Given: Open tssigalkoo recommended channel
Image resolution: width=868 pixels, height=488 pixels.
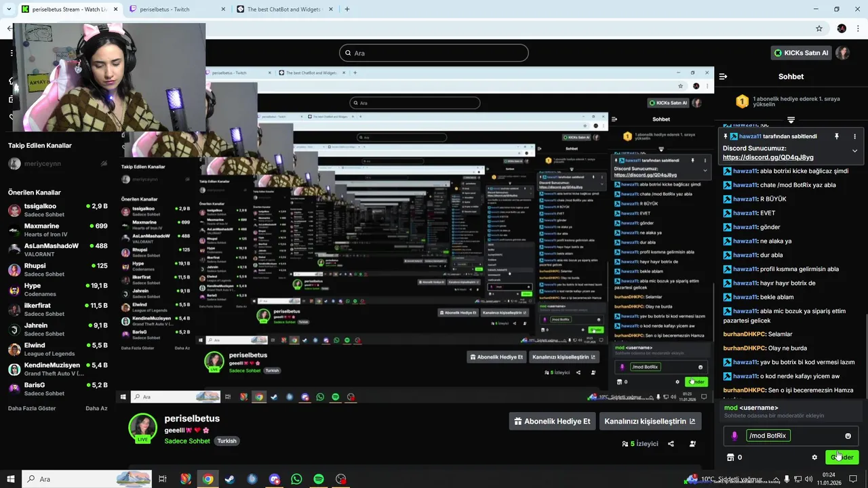Looking at the screenshot, I should pos(58,210).
